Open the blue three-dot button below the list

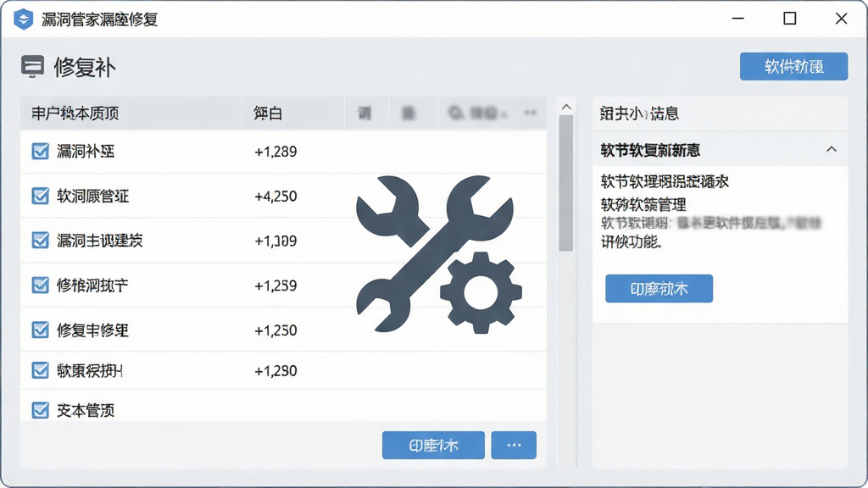[514, 445]
